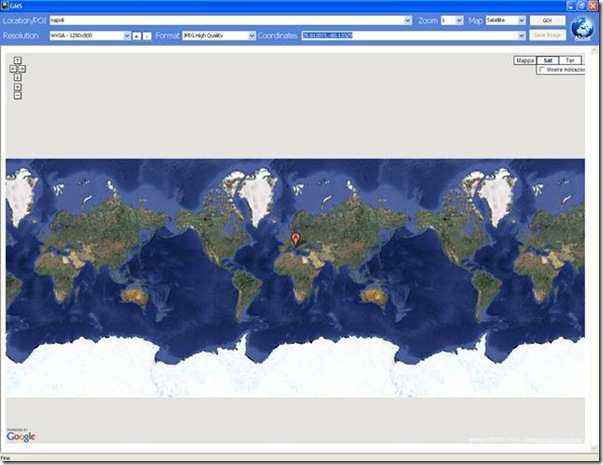Click the terms link at map bottom right
This screenshot has width=603, height=465.
[x=554, y=440]
